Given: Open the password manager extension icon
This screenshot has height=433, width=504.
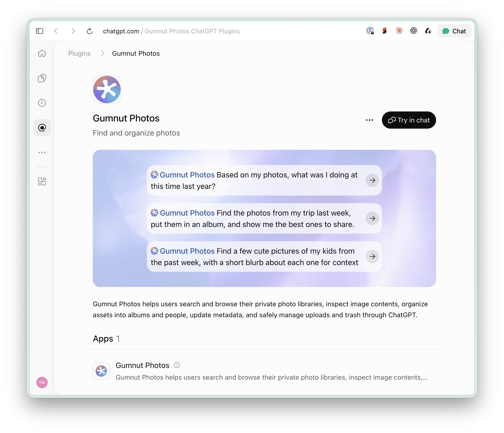Looking at the screenshot, I should coord(370,31).
